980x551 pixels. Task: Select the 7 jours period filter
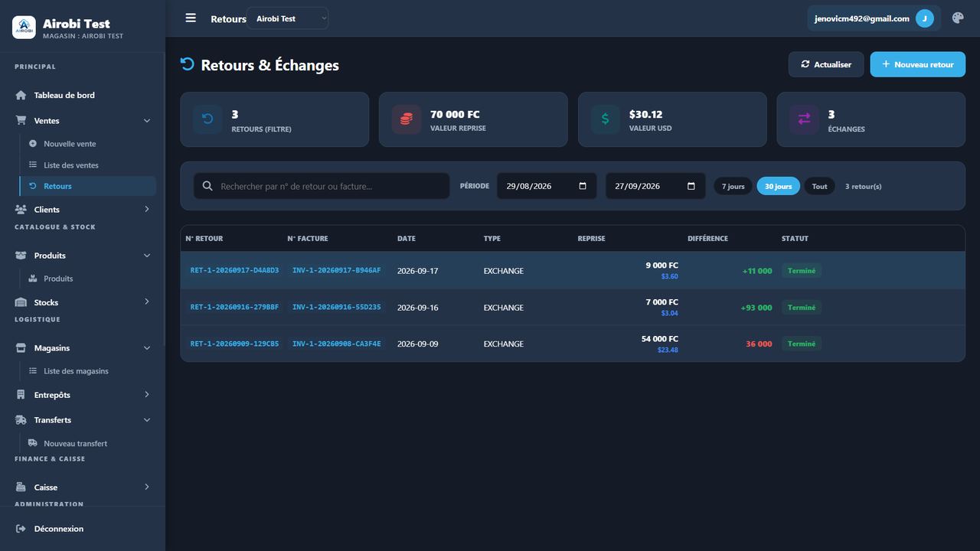[733, 186]
